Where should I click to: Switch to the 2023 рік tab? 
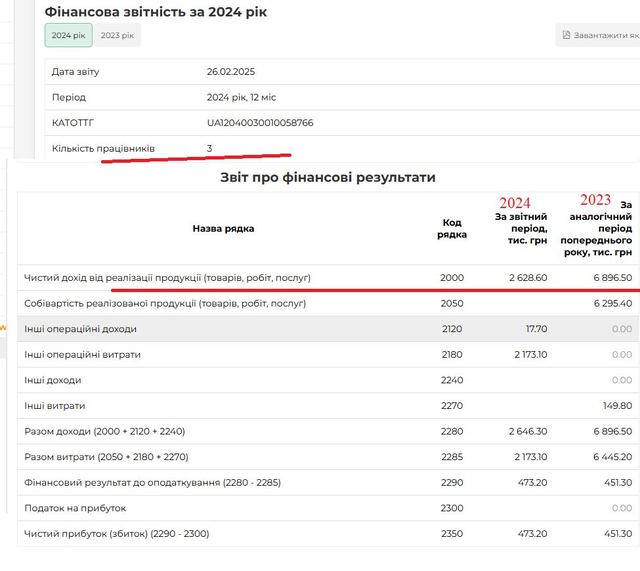[x=117, y=36]
